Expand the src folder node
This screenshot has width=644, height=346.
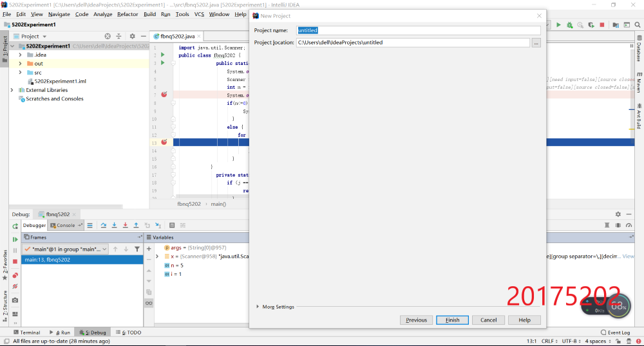click(x=20, y=72)
